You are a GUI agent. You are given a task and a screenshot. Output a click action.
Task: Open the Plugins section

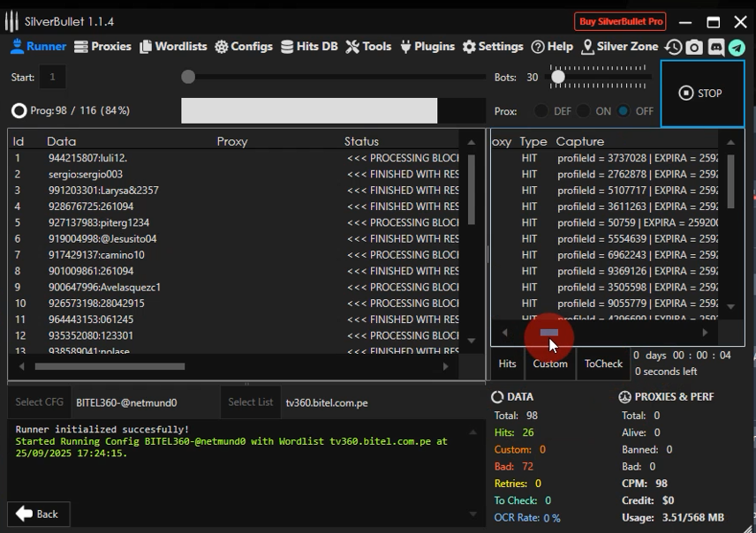tap(427, 47)
